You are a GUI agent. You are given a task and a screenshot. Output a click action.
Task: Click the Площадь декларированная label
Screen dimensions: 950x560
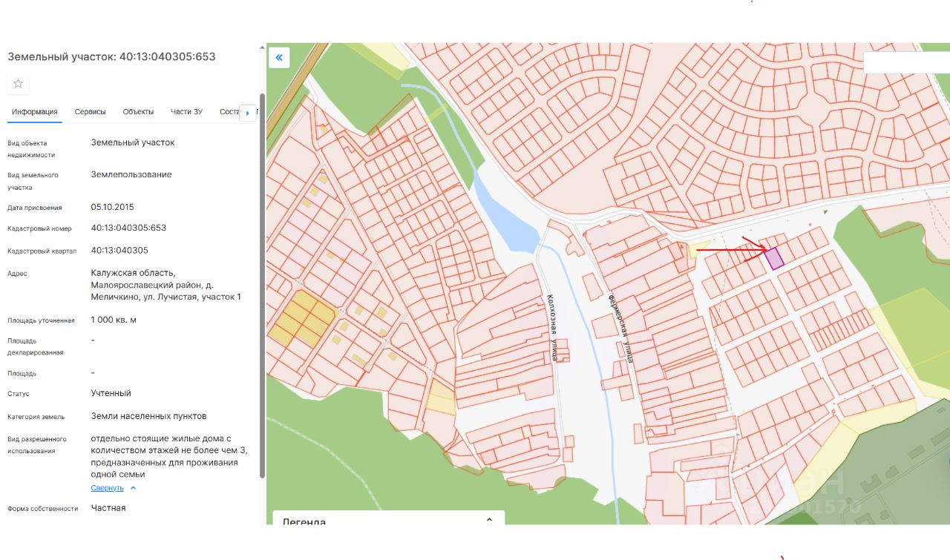36,346
